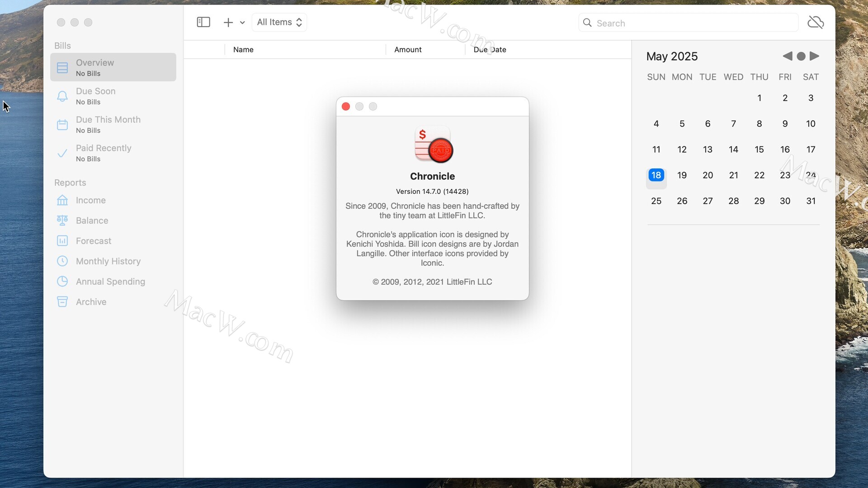Image resolution: width=868 pixels, height=488 pixels.
Task: Select May 4 in the calendar
Action: 656,124
